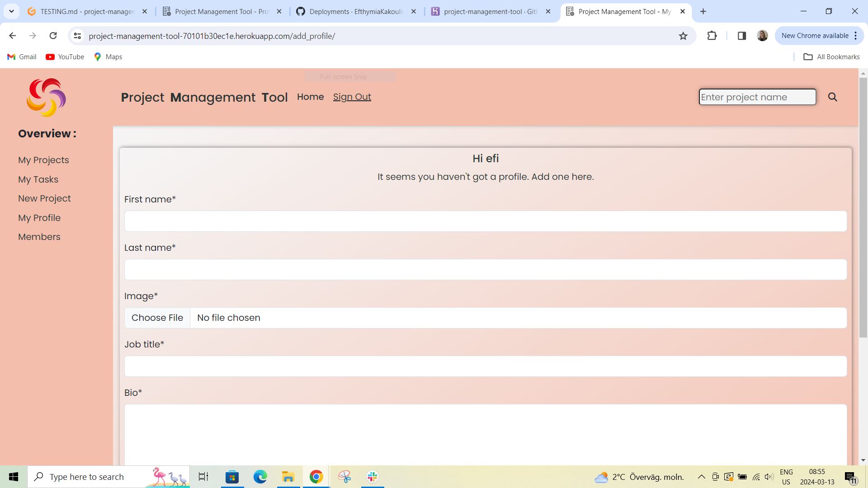This screenshot has width=868, height=488.
Task: Click the Project Management Tool swirl logo
Action: click(x=46, y=97)
